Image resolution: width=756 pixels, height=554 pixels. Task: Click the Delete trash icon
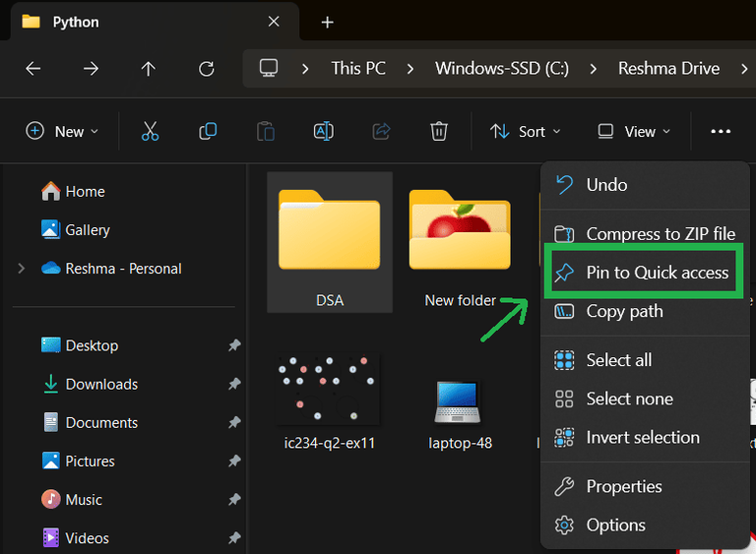[x=439, y=131]
